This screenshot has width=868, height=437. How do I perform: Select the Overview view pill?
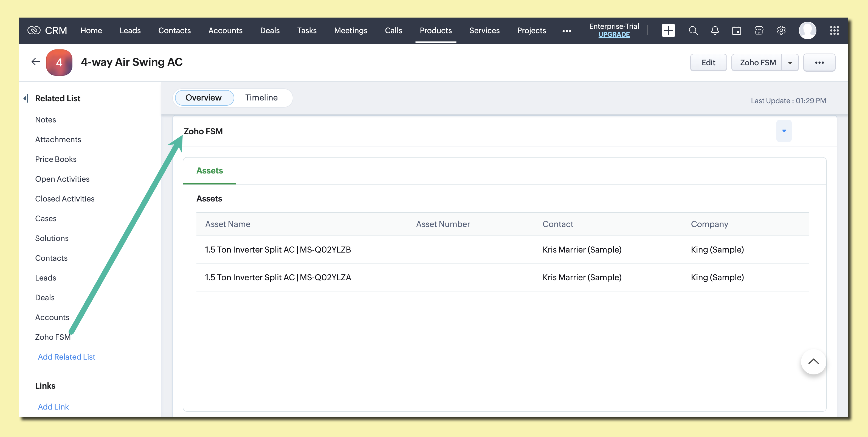pos(204,97)
